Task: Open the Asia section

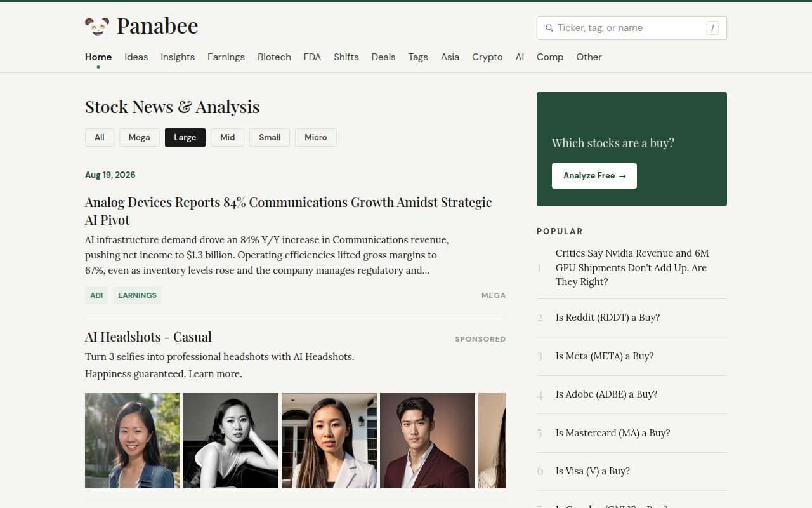Action: tap(450, 57)
